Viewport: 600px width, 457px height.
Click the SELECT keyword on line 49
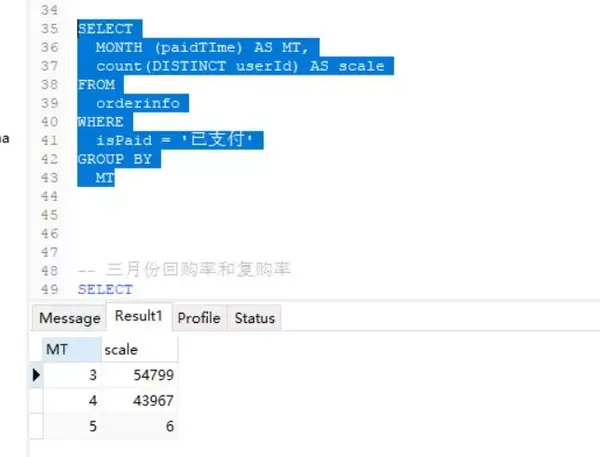coord(106,289)
